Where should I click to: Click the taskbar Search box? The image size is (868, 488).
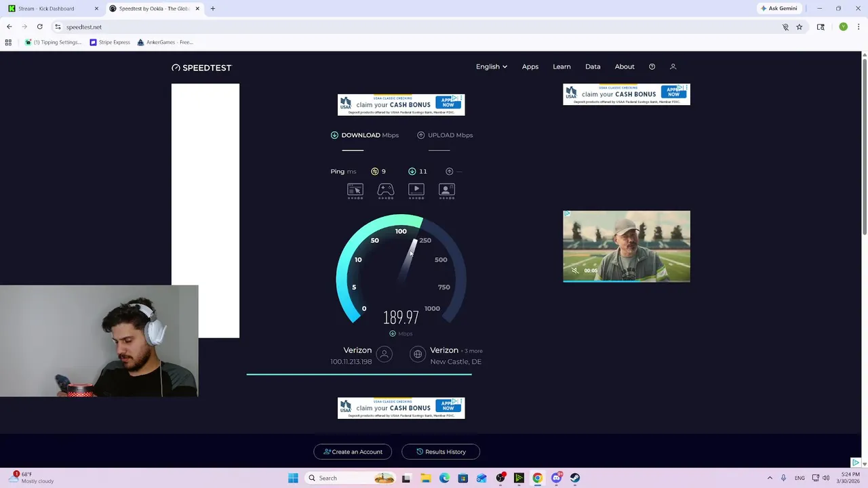[351, 478]
